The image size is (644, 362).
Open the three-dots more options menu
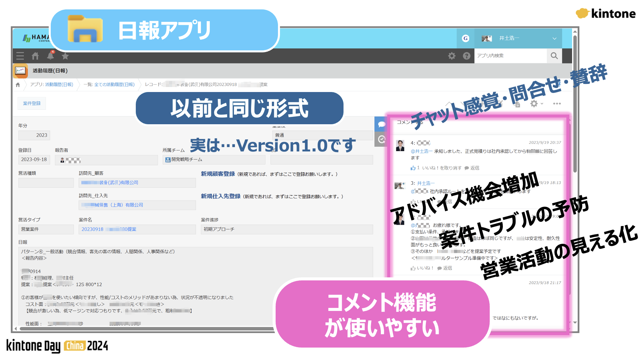(557, 103)
